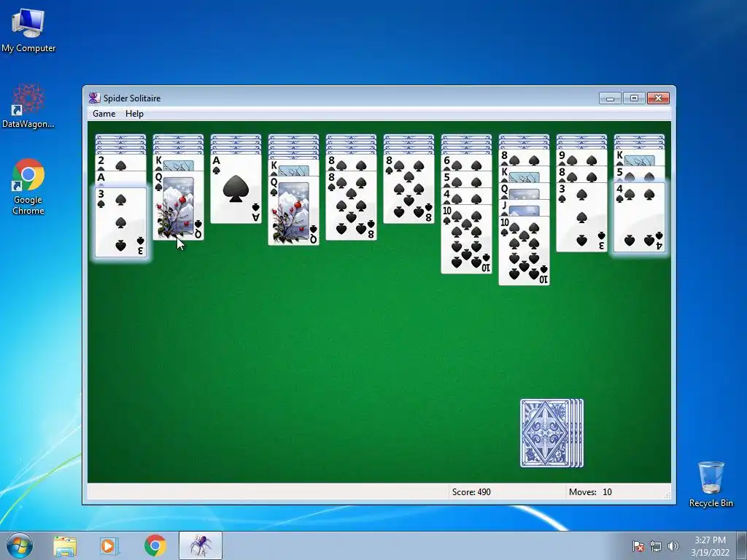Click the Spider Solitaire title bar icon
The width and height of the screenshot is (747, 560).
point(94,98)
